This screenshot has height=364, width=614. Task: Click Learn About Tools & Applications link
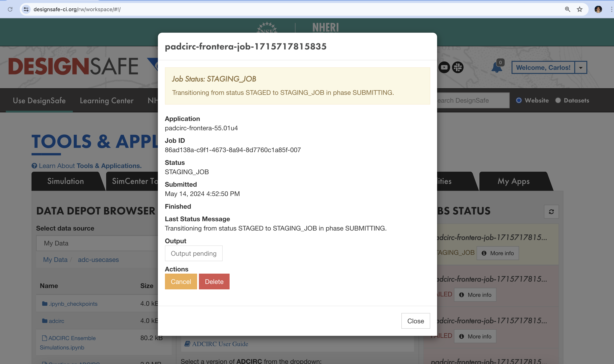point(90,166)
